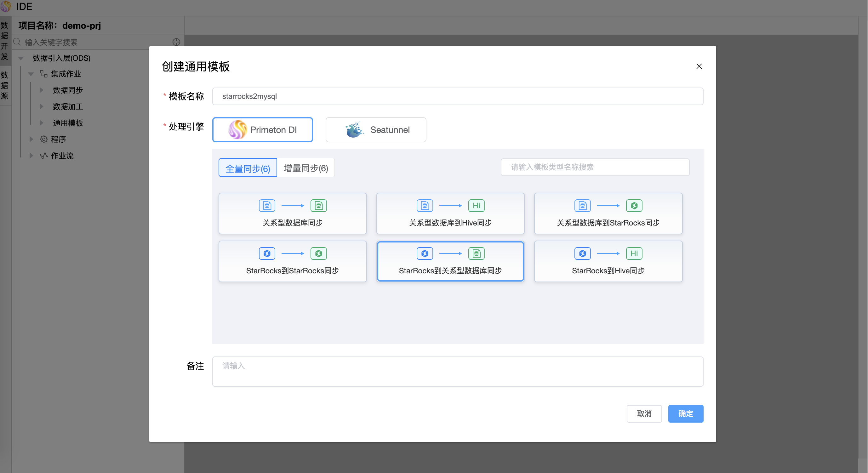Select the StarRocks到StarRocks同步 template card
The height and width of the screenshot is (473, 868).
pos(293,261)
